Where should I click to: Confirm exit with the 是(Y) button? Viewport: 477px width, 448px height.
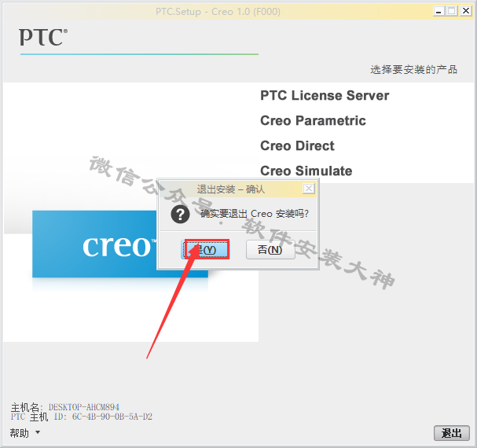[x=205, y=250]
